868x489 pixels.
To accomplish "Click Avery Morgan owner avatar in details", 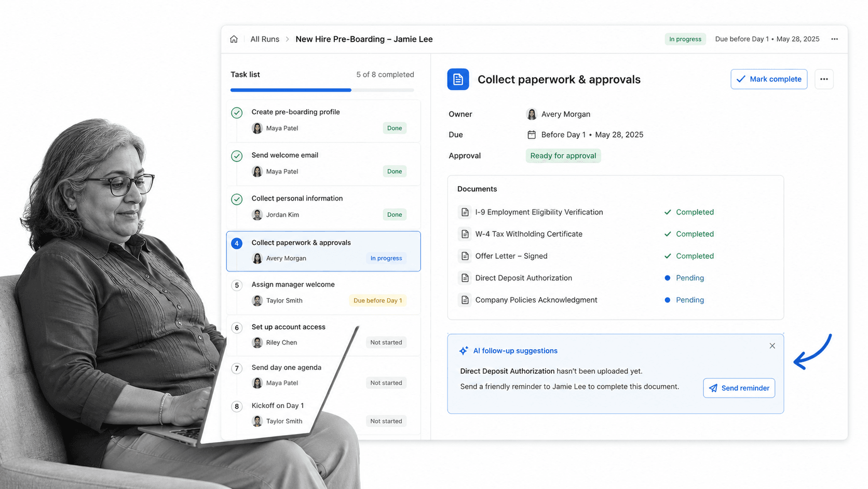I will click(532, 114).
